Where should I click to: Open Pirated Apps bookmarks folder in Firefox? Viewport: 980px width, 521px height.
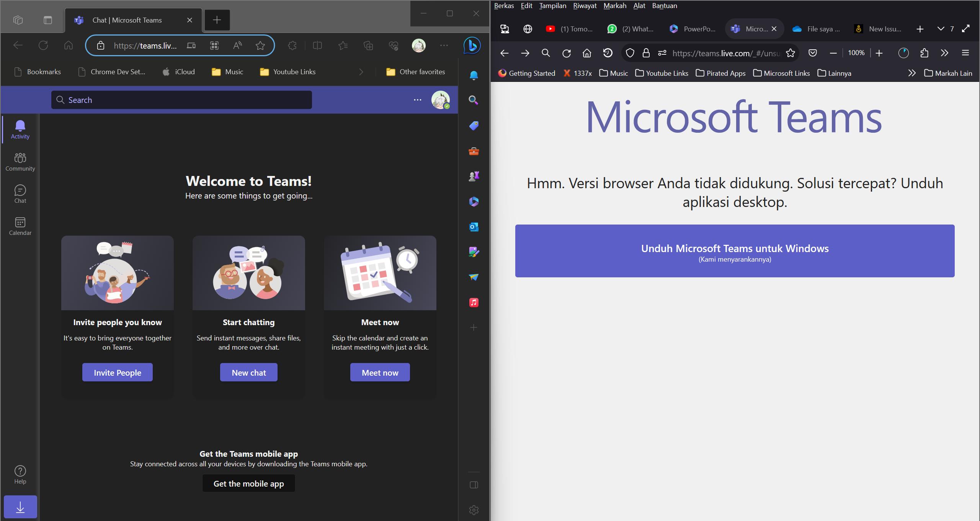point(720,73)
